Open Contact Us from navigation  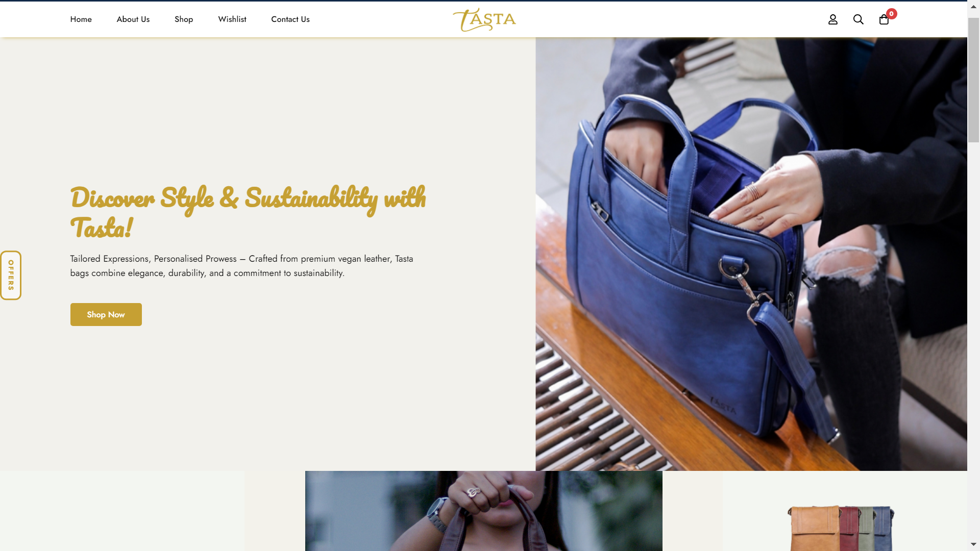[x=290, y=19]
